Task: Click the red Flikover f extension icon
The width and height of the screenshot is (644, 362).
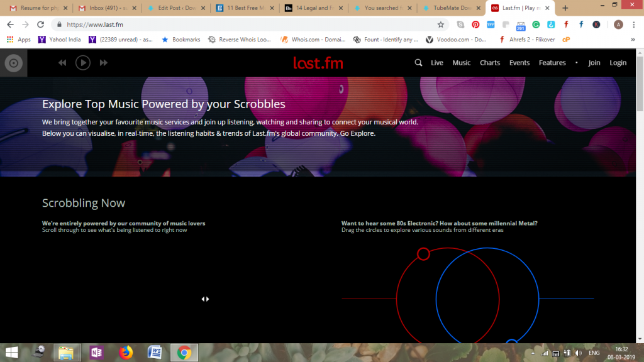Action: pos(567,25)
